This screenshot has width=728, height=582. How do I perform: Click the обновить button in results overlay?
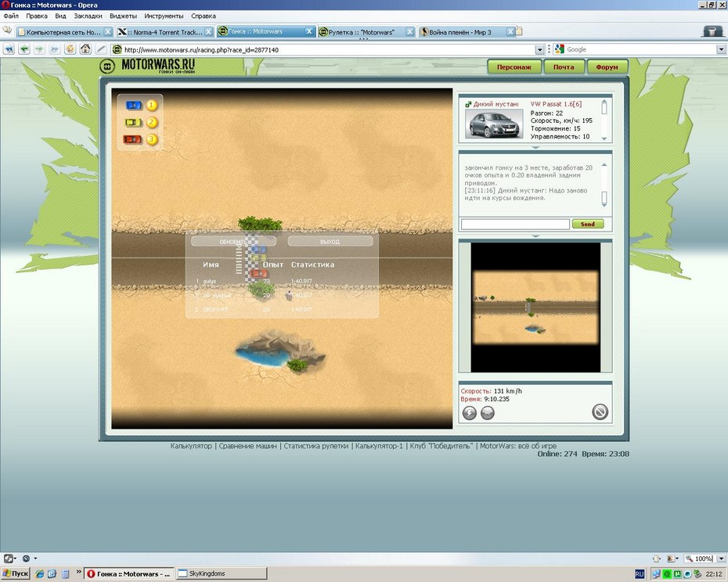[233, 242]
